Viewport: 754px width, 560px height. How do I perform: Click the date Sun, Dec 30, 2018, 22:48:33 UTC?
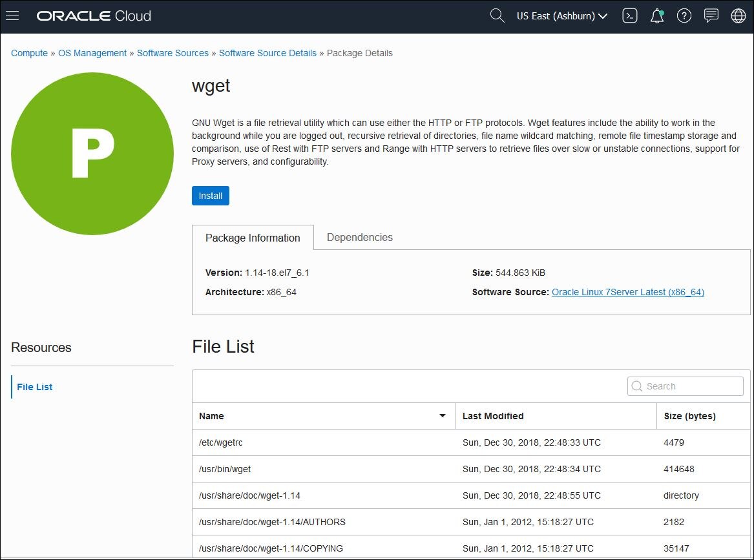point(531,442)
